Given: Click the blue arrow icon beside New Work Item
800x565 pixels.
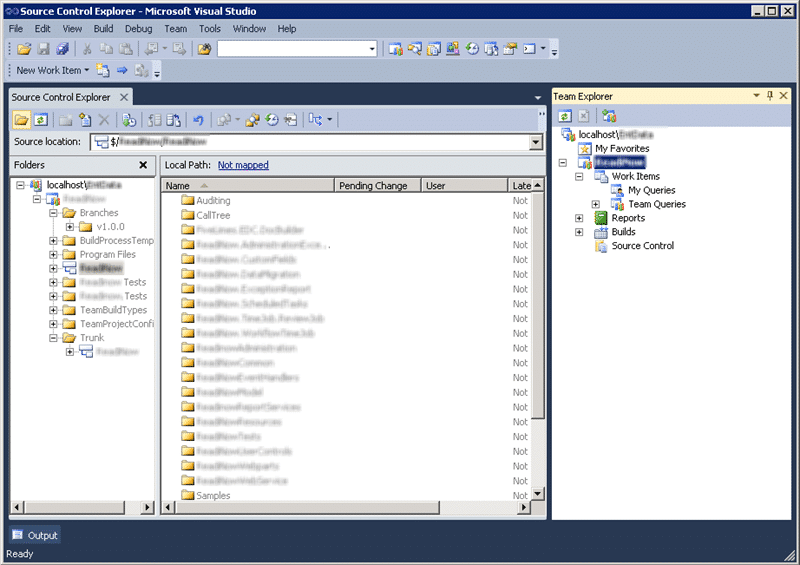Looking at the screenshot, I should click(x=122, y=70).
